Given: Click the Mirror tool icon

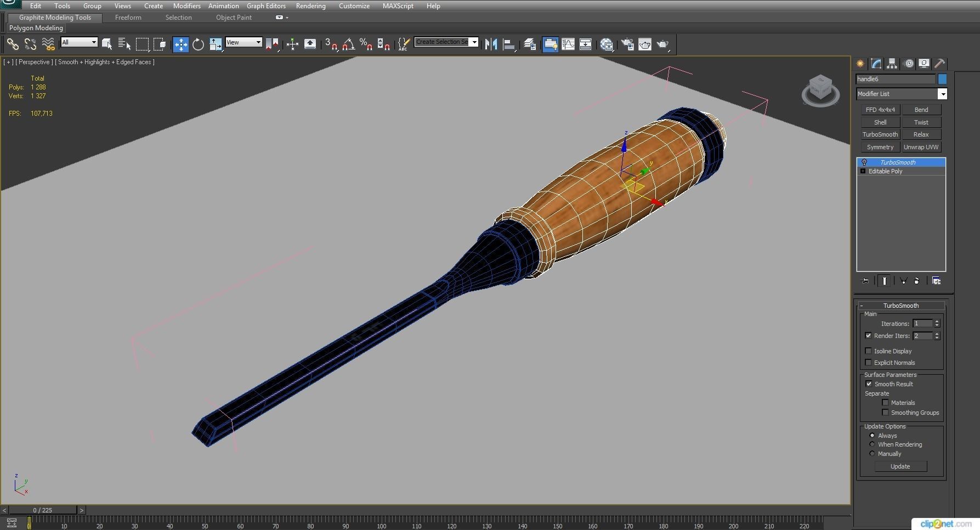Looking at the screenshot, I should [491, 44].
